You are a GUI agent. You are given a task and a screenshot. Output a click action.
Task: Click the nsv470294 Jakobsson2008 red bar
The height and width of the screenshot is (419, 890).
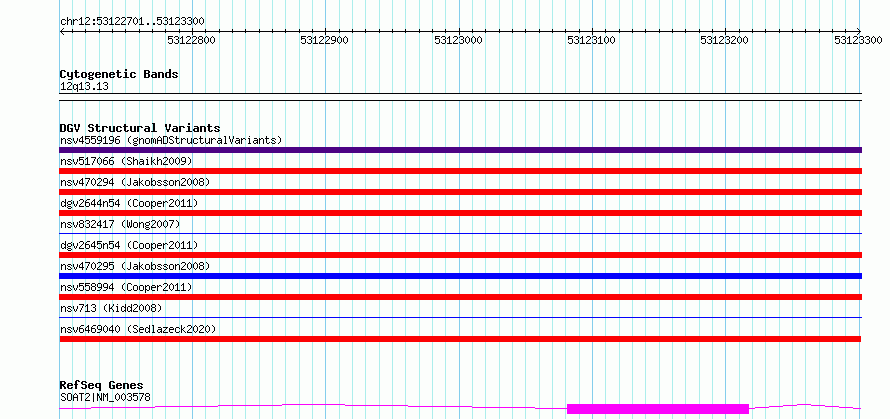[460, 192]
